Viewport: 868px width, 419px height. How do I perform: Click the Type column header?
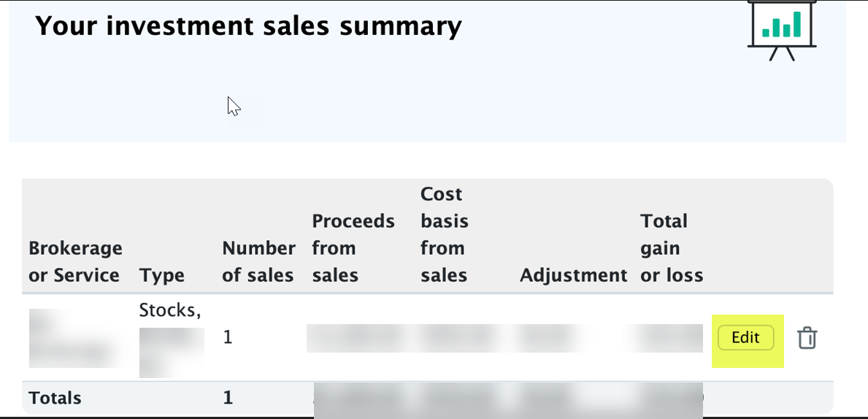click(x=161, y=275)
